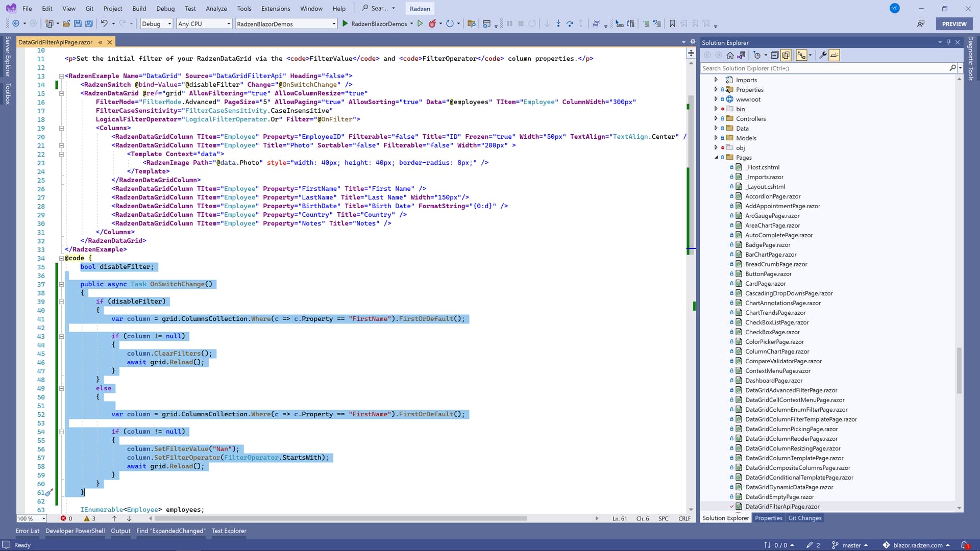
Task: Click the blazor.radzen.com repository button
Action: point(916,545)
